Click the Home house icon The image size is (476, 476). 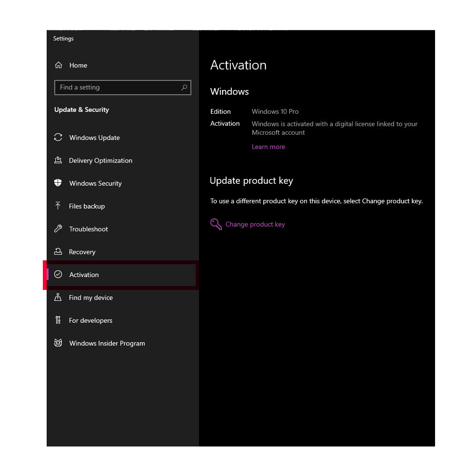[x=59, y=65]
